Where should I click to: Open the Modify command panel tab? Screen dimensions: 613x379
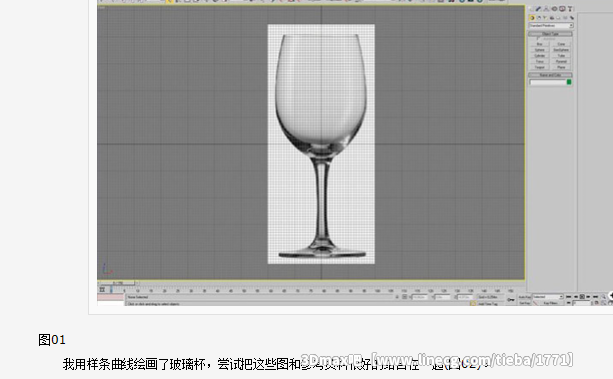click(x=538, y=9)
